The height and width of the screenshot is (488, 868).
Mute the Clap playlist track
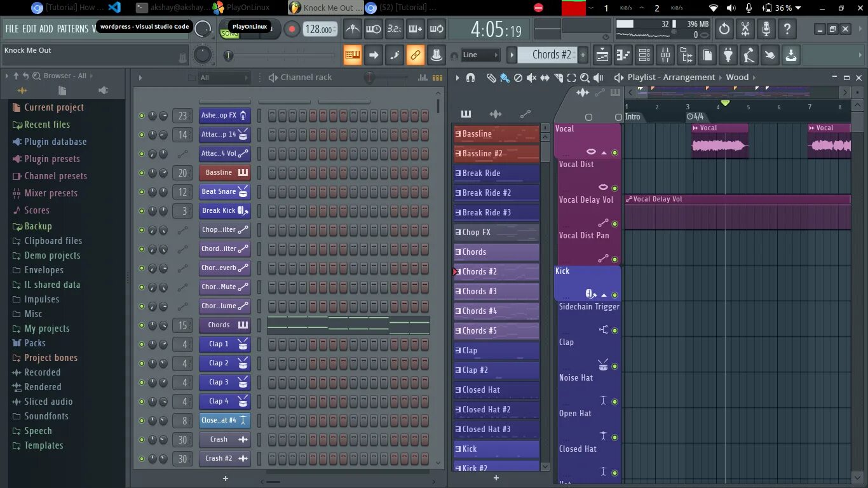tap(614, 366)
